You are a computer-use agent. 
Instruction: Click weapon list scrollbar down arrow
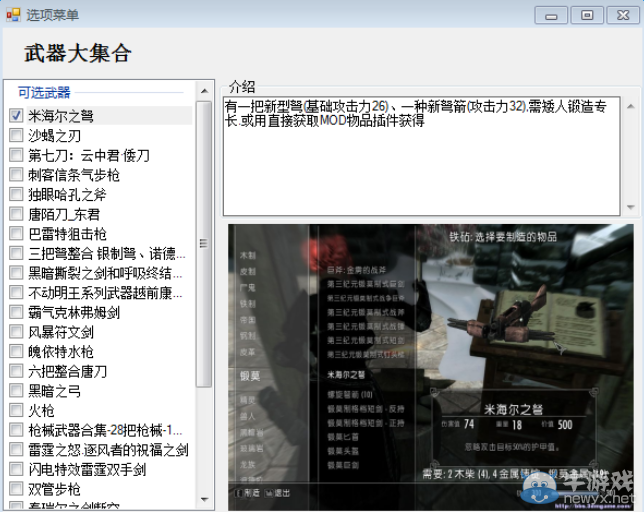pyautogui.click(x=204, y=499)
